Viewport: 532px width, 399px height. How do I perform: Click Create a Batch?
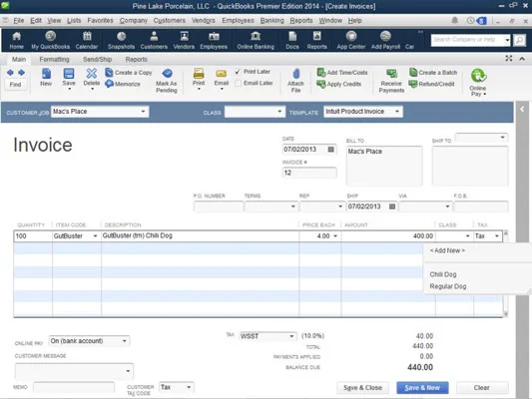point(433,72)
